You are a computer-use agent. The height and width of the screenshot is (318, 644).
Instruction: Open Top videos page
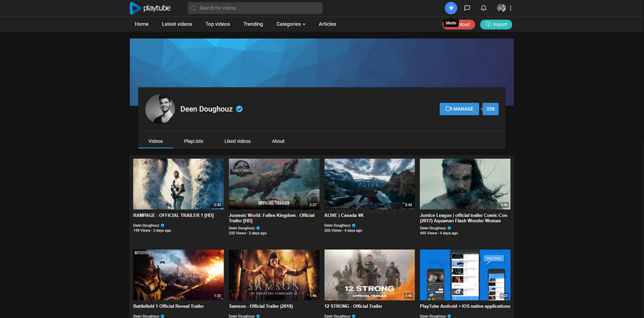click(218, 24)
